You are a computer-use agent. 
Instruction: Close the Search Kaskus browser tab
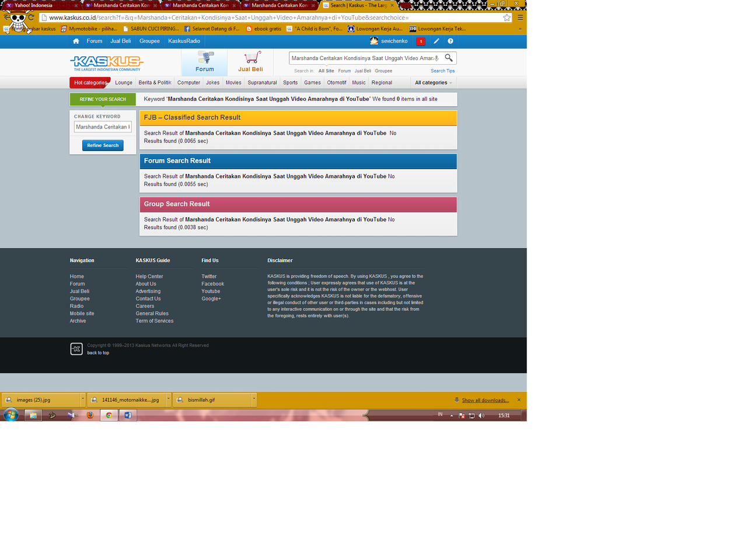[392, 5]
